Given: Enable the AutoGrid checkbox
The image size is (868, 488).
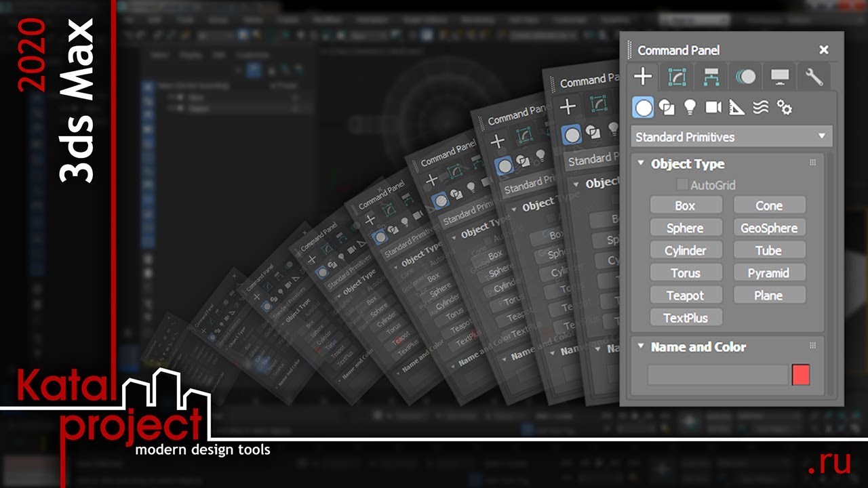Looking at the screenshot, I should pyautogui.click(x=682, y=185).
